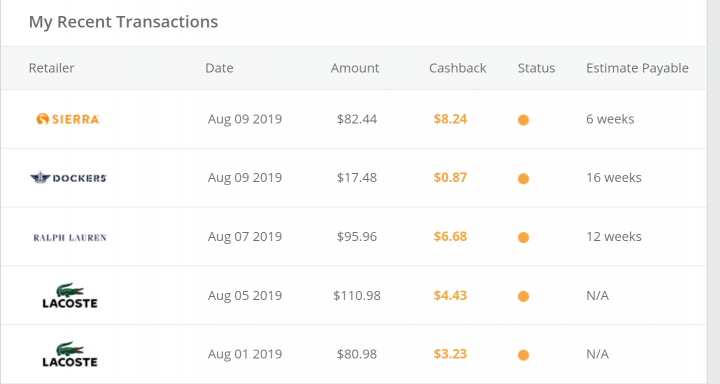Open the Dockers retailer logo

(68, 178)
